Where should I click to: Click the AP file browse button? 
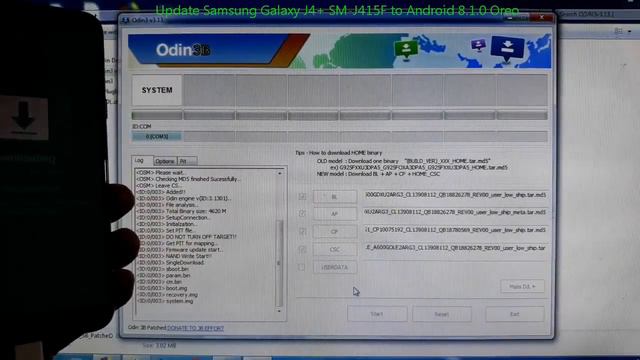point(335,214)
